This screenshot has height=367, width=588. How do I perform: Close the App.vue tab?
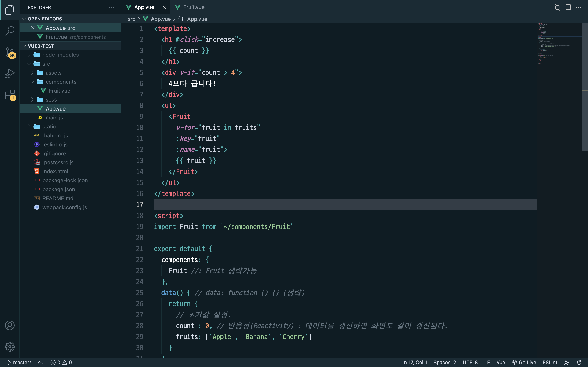click(164, 7)
